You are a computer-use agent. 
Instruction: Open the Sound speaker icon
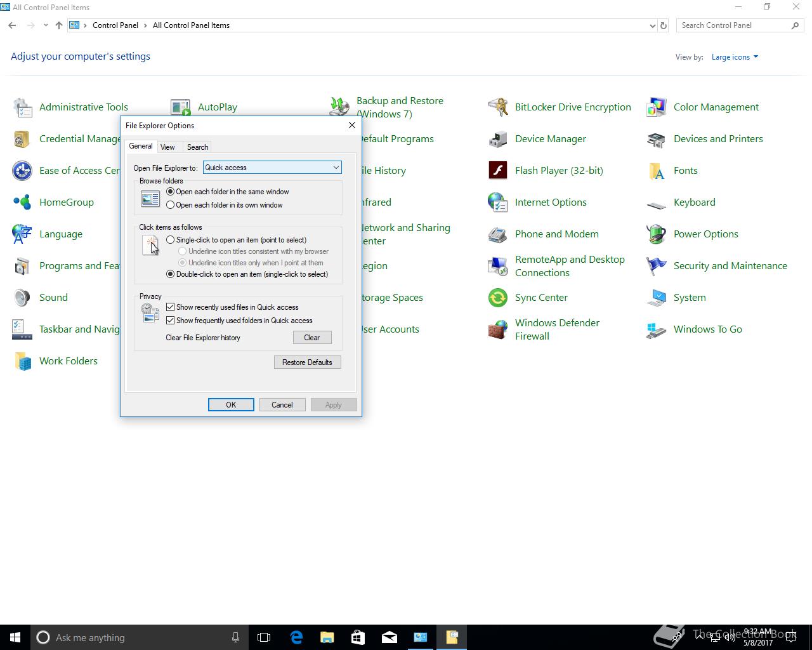tap(22, 298)
